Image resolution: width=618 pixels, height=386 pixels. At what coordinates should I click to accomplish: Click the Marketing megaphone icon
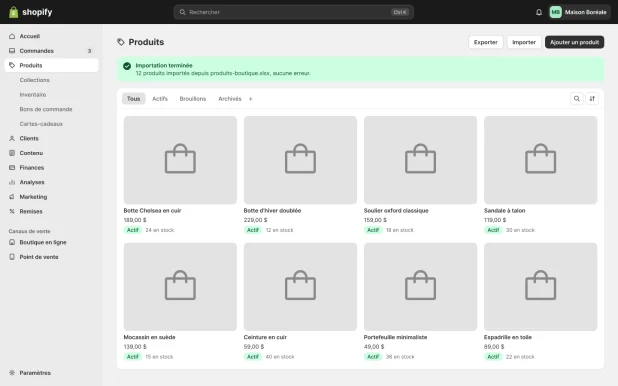click(12, 197)
